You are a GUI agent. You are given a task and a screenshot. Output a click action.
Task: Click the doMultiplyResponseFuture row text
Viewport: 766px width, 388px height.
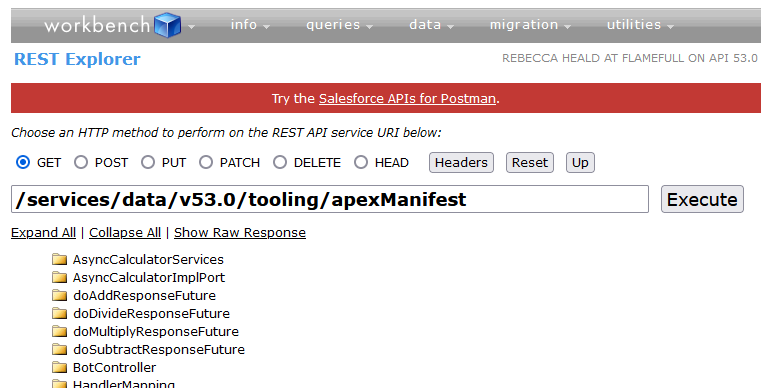(x=156, y=332)
